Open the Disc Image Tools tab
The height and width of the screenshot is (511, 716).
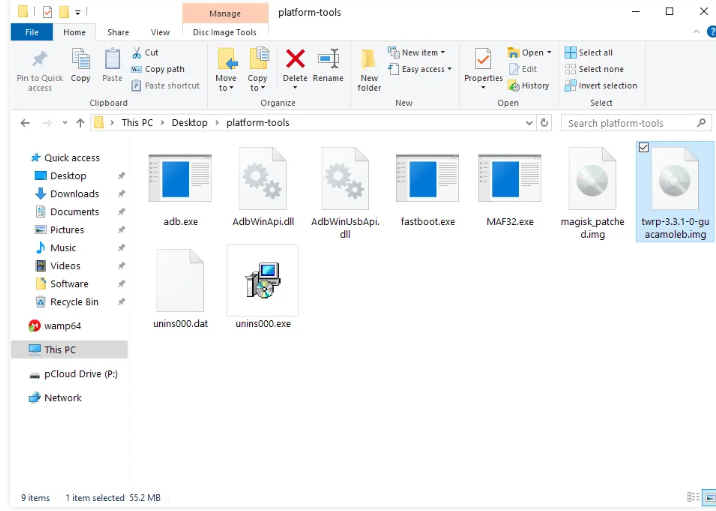225,32
